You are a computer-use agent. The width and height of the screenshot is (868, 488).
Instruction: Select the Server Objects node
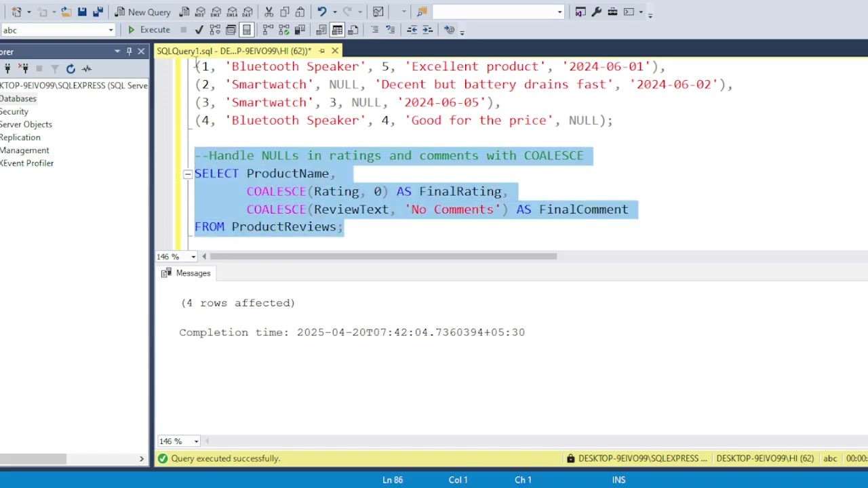tap(26, 124)
